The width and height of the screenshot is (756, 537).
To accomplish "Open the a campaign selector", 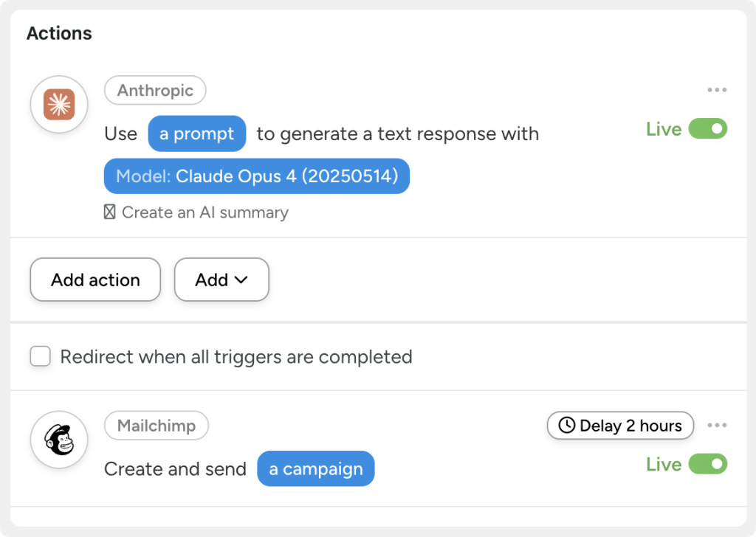I will (315, 468).
